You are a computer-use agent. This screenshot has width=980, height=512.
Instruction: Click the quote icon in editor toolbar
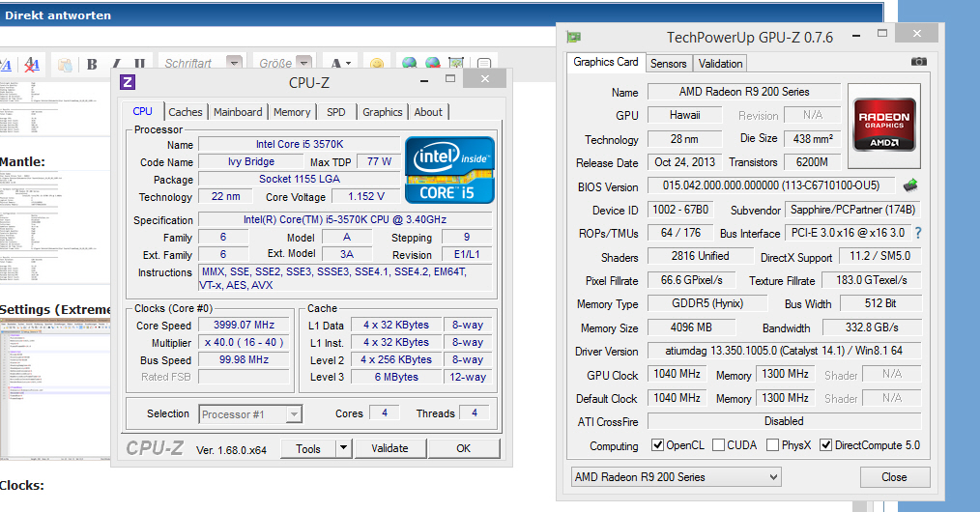click(x=483, y=63)
